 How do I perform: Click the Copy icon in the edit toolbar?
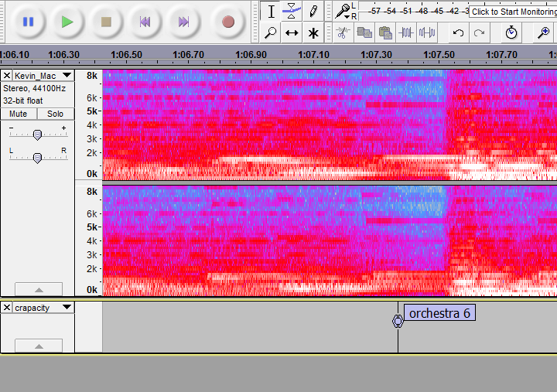(364, 33)
